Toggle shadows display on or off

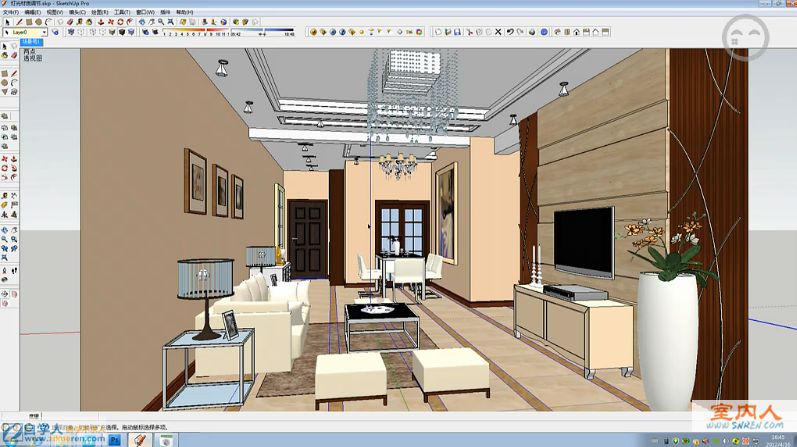156,32
